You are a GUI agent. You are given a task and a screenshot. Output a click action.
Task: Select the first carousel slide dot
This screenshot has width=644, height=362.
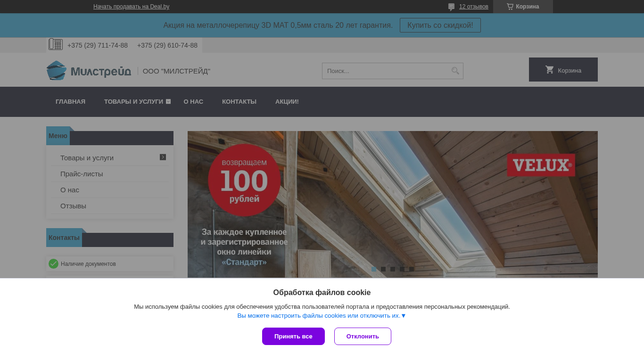(374, 269)
